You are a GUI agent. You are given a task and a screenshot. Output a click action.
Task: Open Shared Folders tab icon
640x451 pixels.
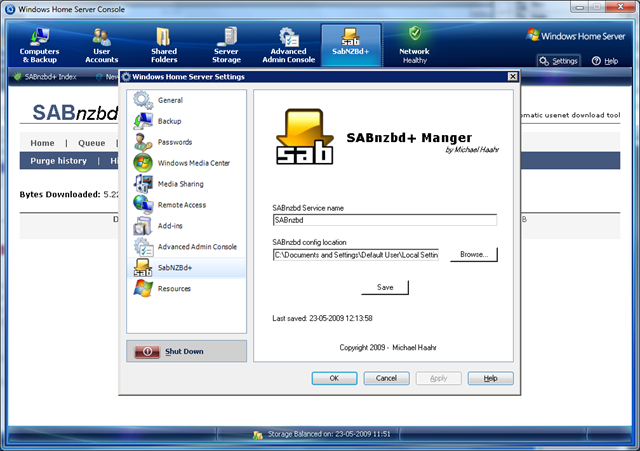(x=164, y=36)
